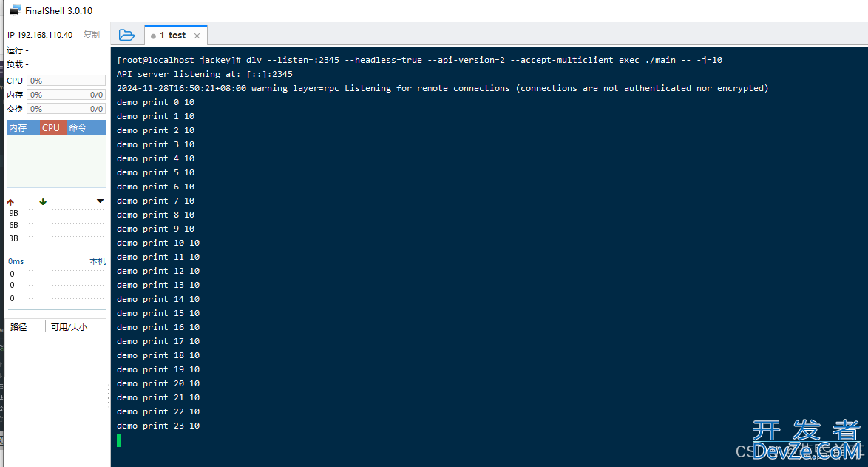Click the FinalShell app icon in title bar
Screen dimensions: 868x467
pyautogui.click(x=16, y=10)
